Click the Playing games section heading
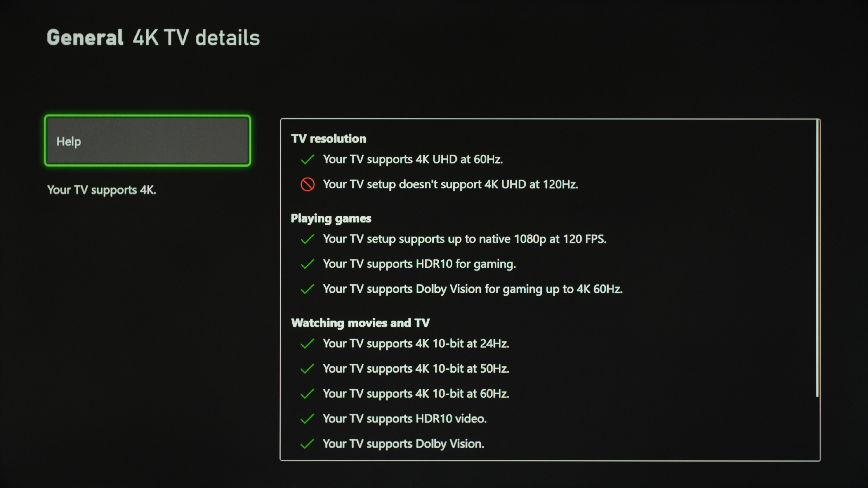This screenshot has width=868, height=488. click(x=331, y=218)
